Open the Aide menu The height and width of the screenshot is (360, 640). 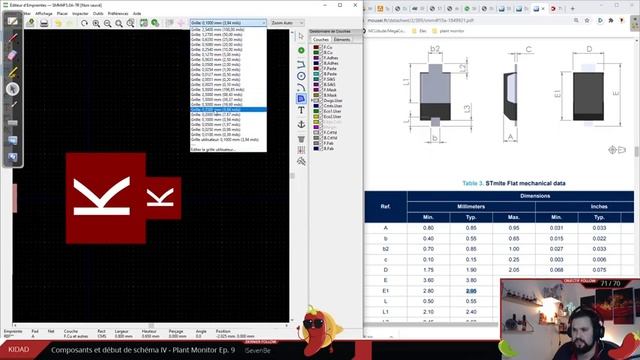click(137, 13)
